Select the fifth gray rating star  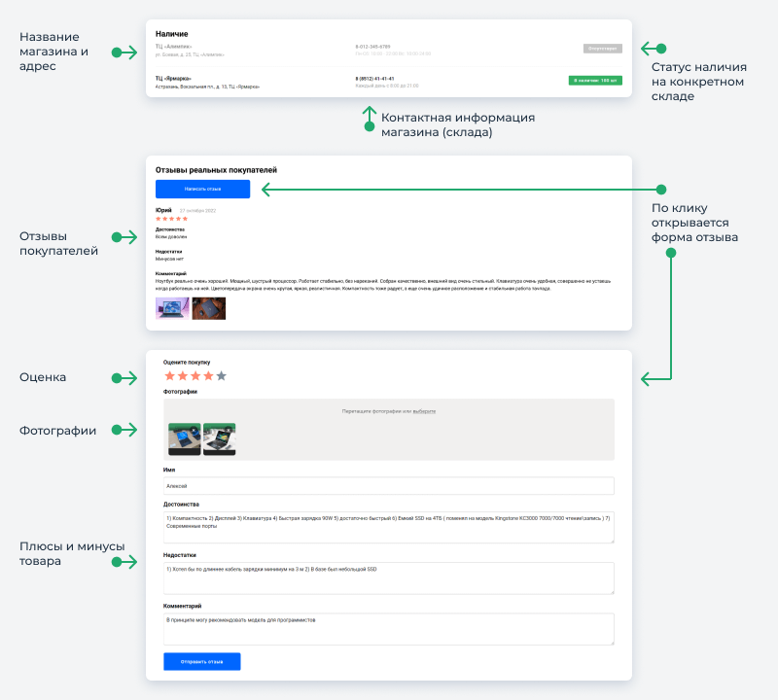[222, 376]
